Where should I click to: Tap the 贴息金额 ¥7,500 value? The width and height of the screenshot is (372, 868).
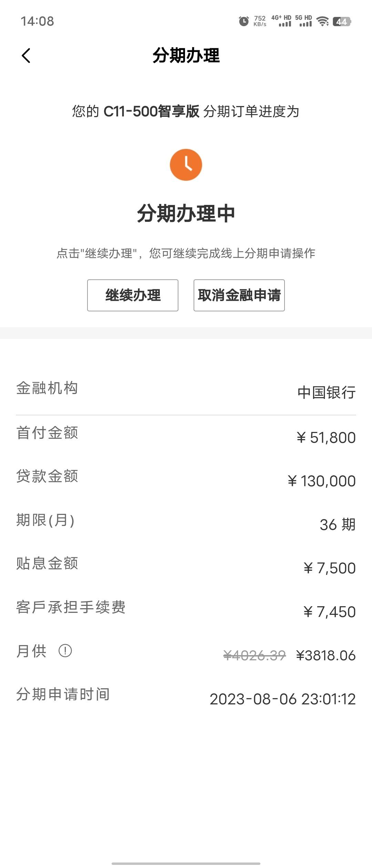tap(329, 568)
